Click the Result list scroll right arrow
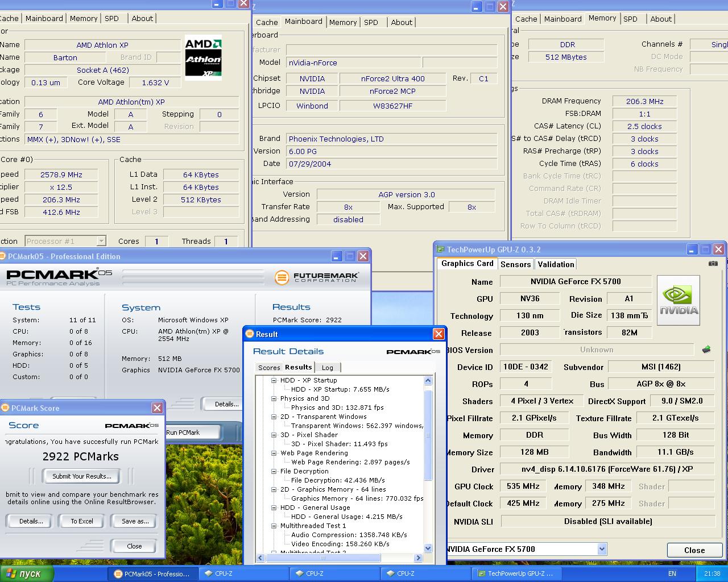728x582 pixels. [419, 558]
